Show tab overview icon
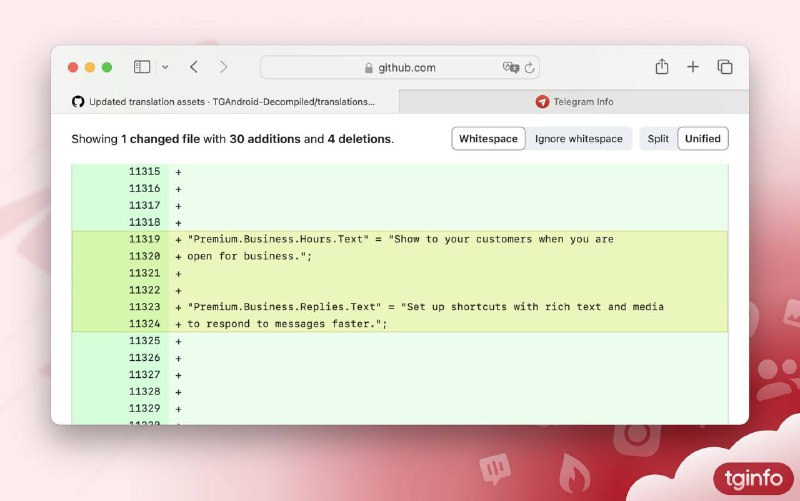The image size is (800, 501). [725, 67]
